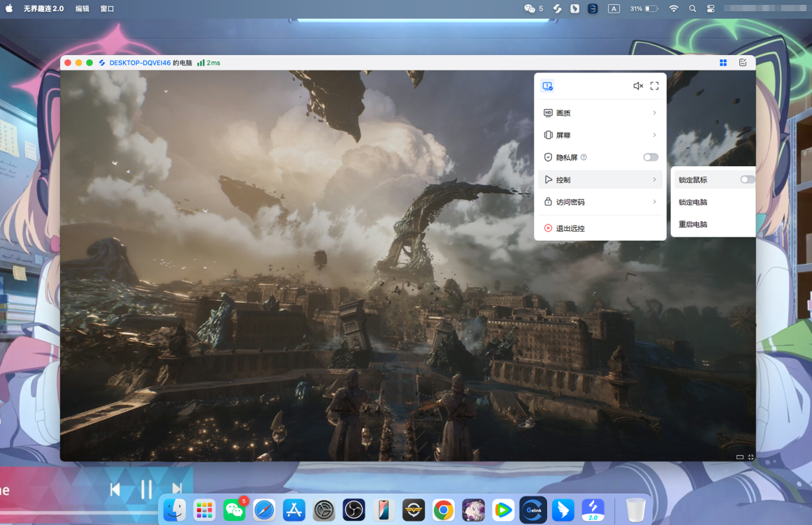Click the window mode icon at bottom right

point(739,457)
